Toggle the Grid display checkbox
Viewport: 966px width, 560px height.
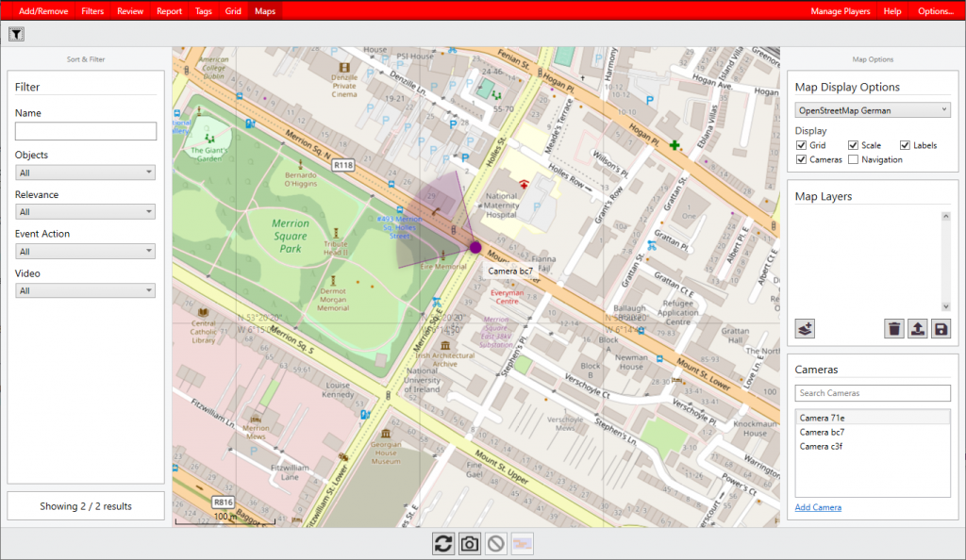click(801, 145)
